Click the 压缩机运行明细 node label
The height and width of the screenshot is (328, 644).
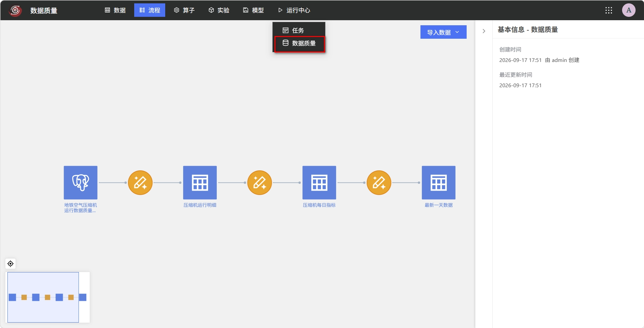(x=200, y=205)
